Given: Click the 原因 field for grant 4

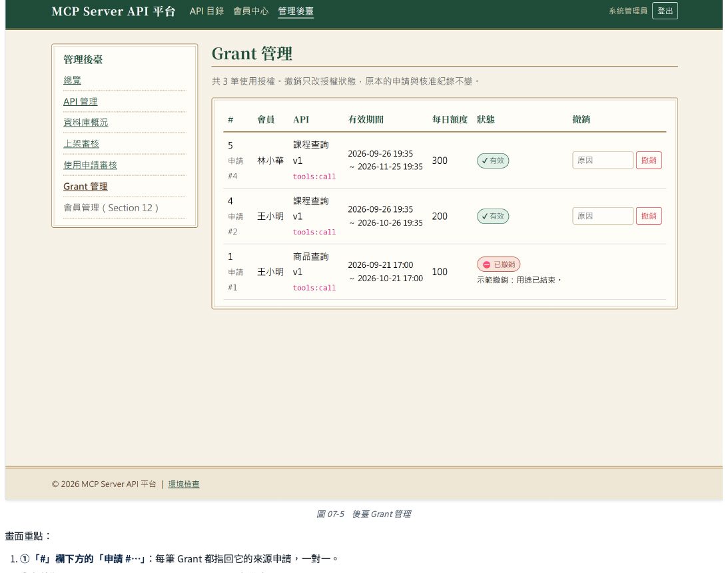Looking at the screenshot, I should (x=603, y=216).
